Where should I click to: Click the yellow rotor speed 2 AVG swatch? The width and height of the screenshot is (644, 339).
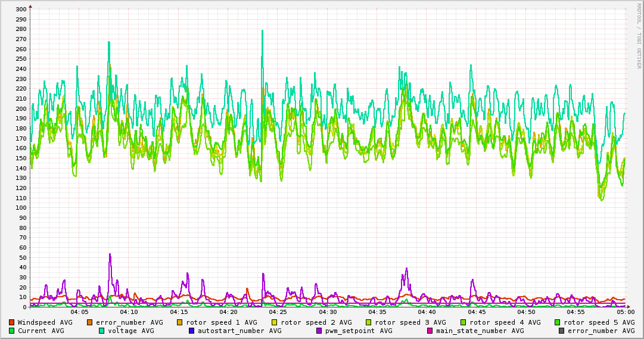tap(275, 322)
